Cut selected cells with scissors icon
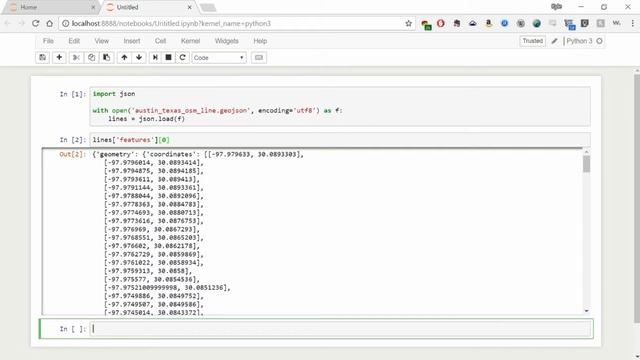Screen dimensions: 640x360 (76, 58)
